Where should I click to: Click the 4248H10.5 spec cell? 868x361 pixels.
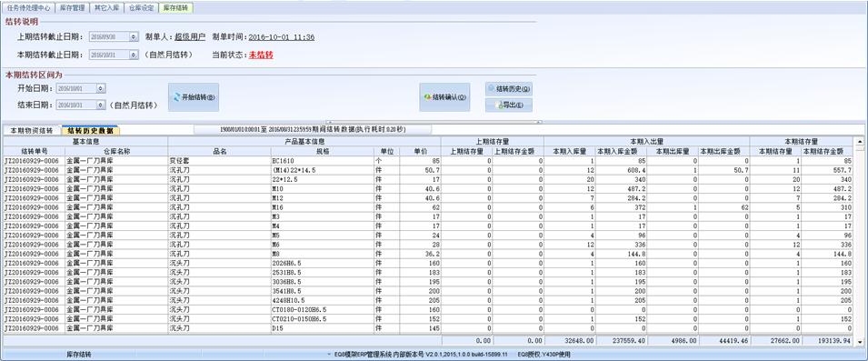(322, 300)
